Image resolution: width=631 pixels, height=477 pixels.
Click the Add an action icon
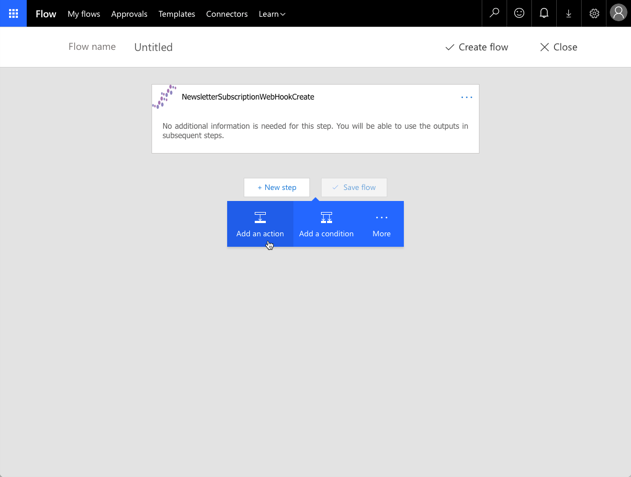click(260, 218)
